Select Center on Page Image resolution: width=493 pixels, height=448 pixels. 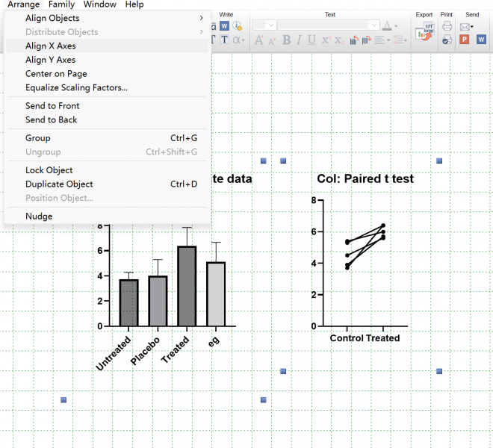pyautogui.click(x=107, y=73)
